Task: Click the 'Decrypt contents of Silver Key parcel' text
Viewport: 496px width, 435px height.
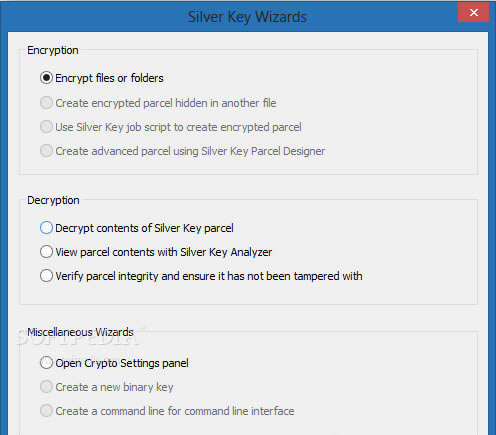Action: pos(144,228)
